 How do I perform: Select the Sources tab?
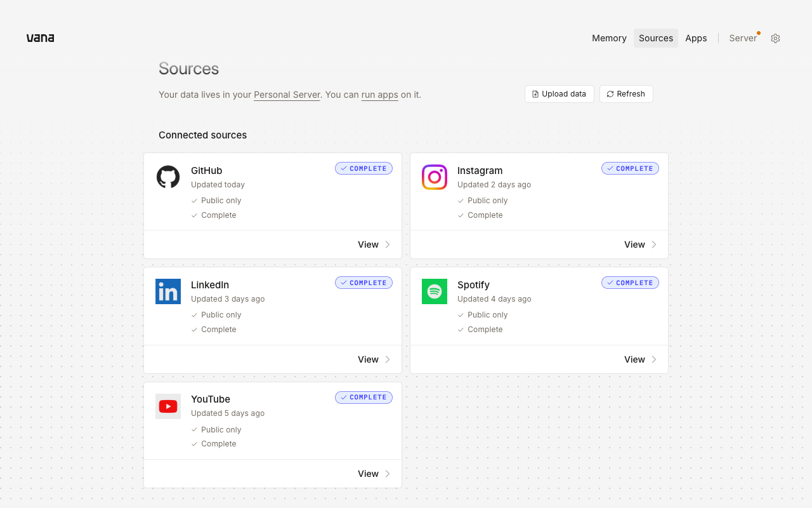coord(656,38)
